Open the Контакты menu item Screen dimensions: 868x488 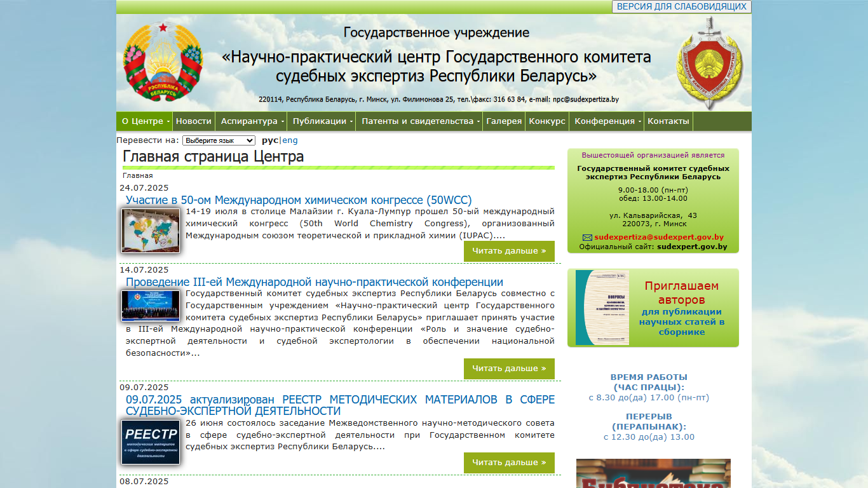[x=668, y=121]
